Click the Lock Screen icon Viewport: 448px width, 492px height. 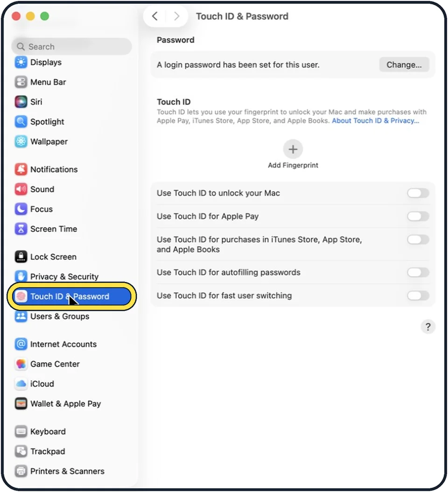click(x=21, y=257)
